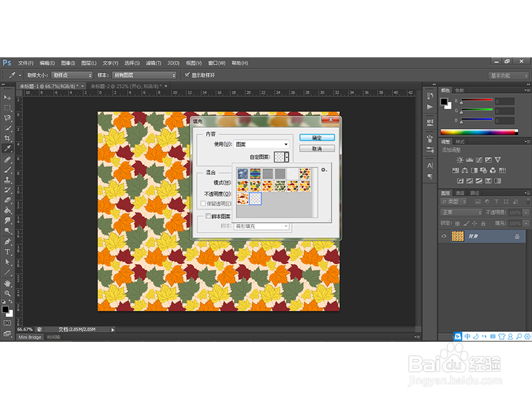Select the Clone Stamp tool
This screenshot has height=399, width=532.
coord(7,180)
